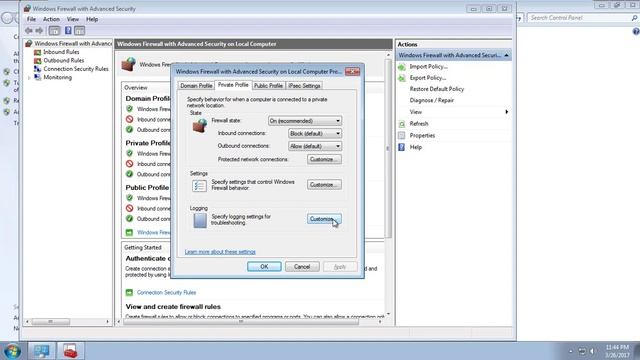Viewport: 640px width, 360px height.
Task: Click the volume tray icon
Action: click(x=593, y=351)
